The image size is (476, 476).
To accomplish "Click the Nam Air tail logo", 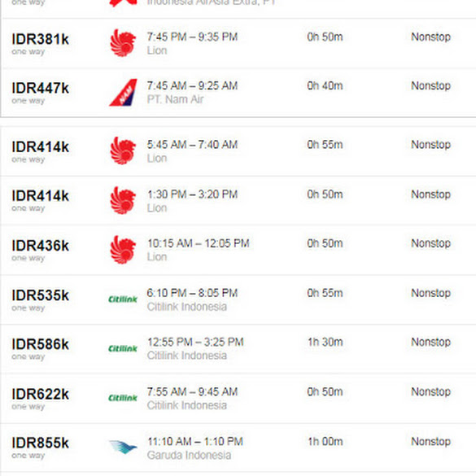I will click(x=123, y=92).
